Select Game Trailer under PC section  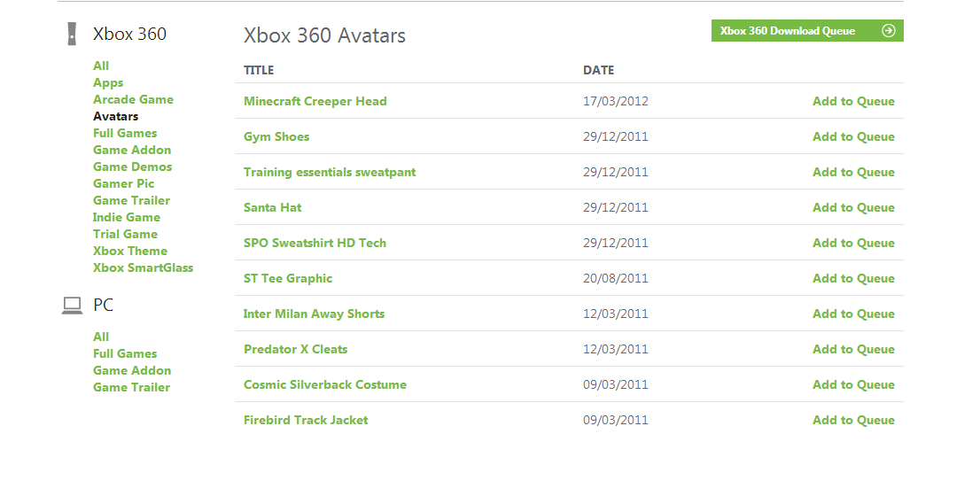131,387
